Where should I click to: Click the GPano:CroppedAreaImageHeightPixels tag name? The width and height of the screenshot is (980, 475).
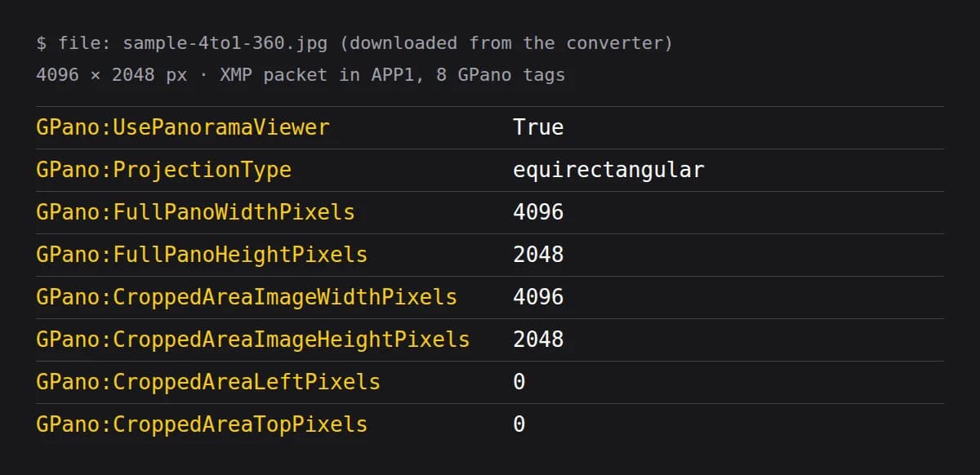point(253,340)
